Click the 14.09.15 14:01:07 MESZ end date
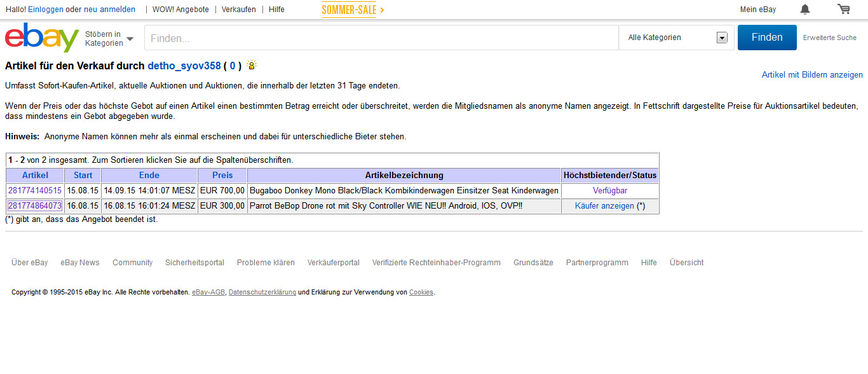The height and width of the screenshot is (374, 868). (x=149, y=190)
